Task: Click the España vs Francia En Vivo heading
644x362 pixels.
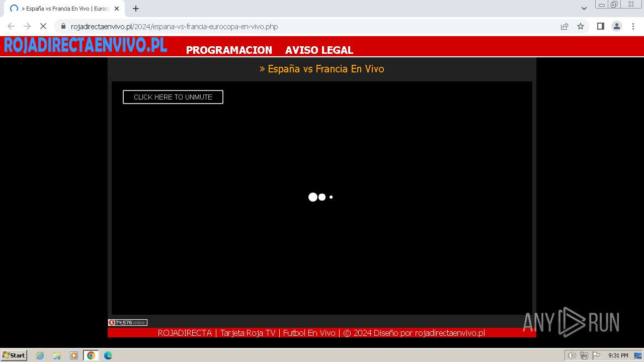Action: [x=322, y=69]
